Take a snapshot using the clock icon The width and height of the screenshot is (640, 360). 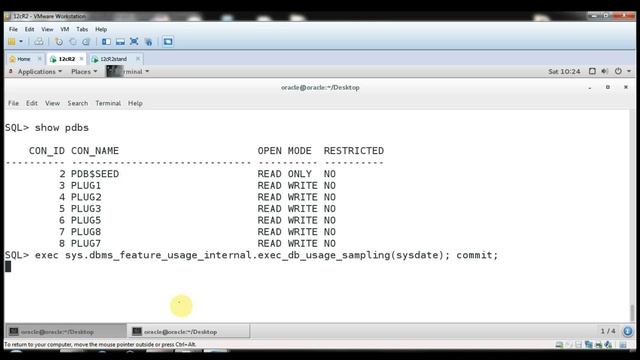59,42
